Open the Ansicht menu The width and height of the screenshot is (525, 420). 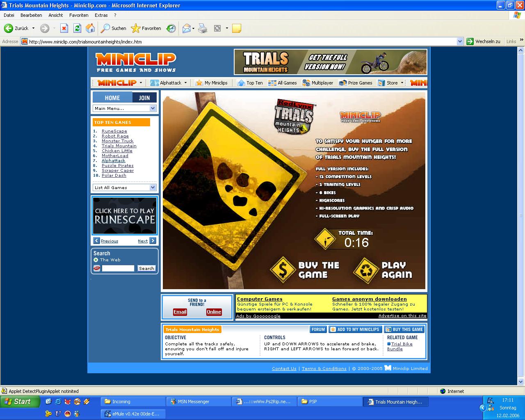point(56,15)
